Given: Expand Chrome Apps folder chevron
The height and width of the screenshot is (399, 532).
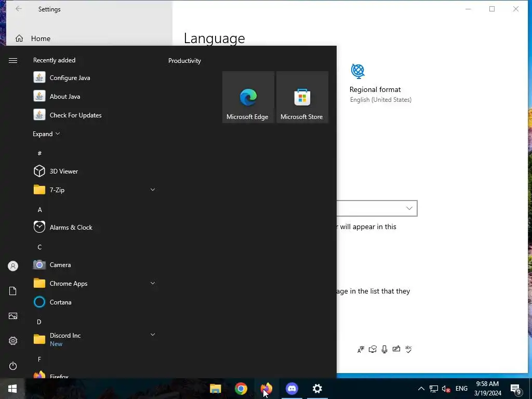Looking at the screenshot, I should click(153, 283).
